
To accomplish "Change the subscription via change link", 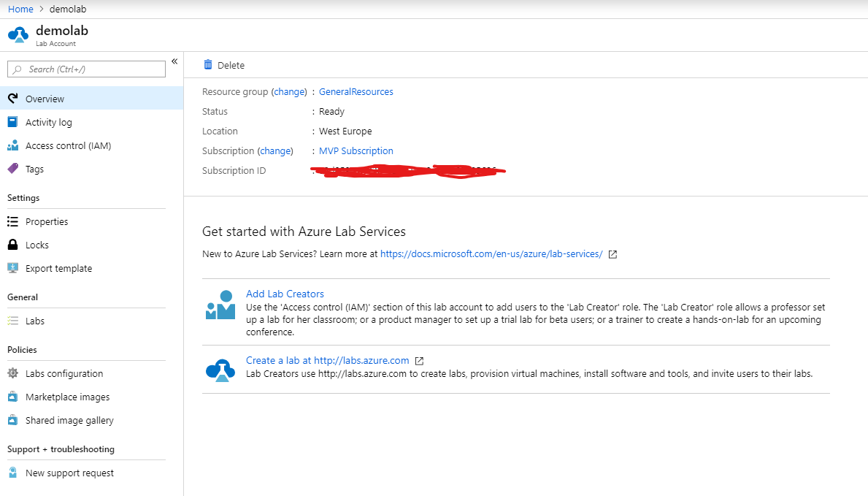I will coord(275,150).
